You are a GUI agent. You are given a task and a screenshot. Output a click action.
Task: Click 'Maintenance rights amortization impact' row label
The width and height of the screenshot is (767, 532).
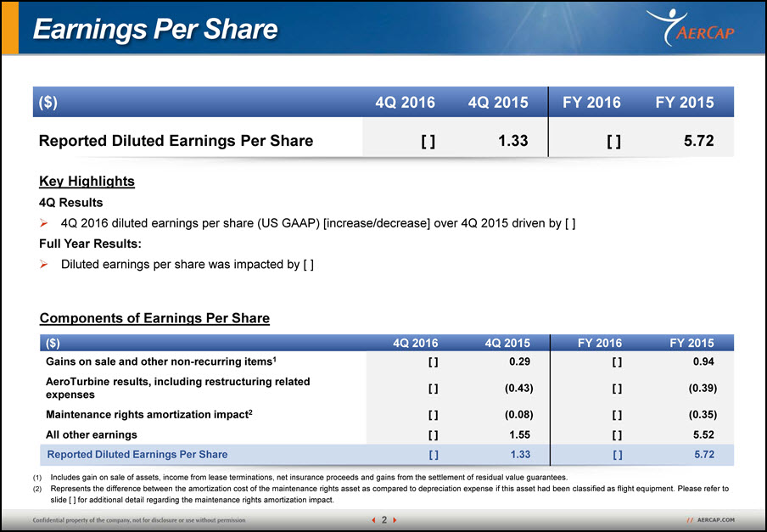[149, 415]
